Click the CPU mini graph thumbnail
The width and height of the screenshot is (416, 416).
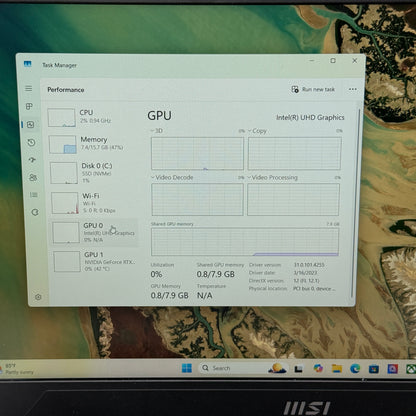(x=61, y=117)
